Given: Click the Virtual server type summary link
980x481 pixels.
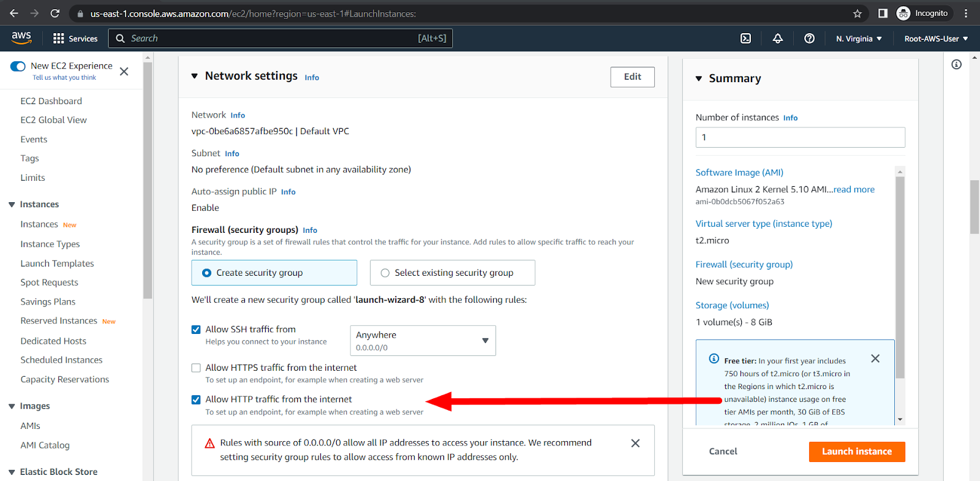Looking at the screenshot, I should (x=764, y=224).
